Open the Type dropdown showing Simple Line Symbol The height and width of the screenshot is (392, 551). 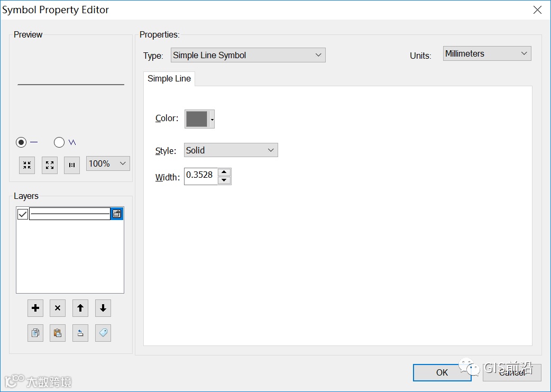[248, 55]
